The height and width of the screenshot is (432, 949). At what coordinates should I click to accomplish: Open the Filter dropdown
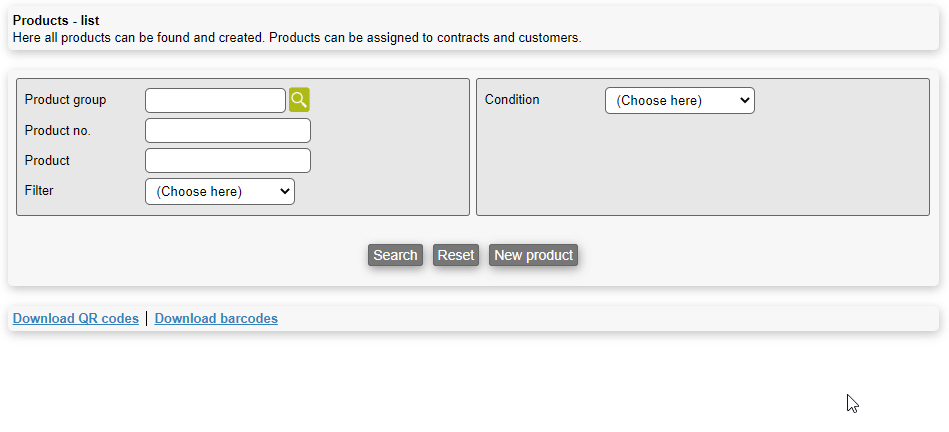click(220, 191)
